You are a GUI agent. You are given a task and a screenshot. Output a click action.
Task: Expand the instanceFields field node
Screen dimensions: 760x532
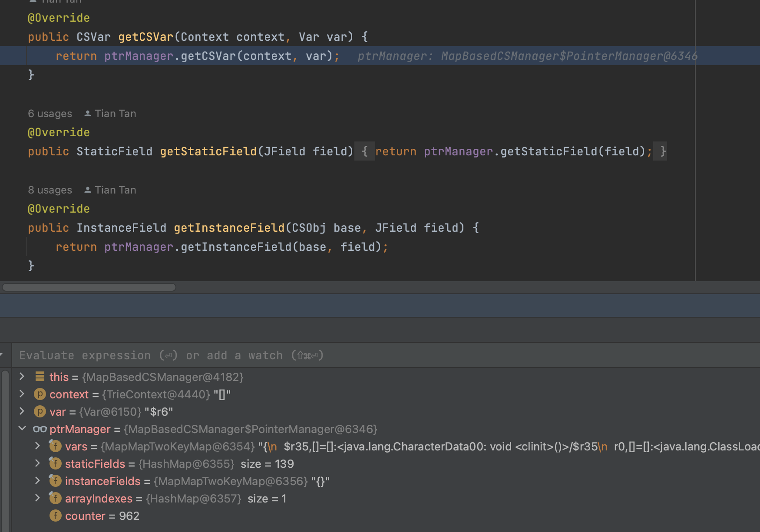[38, 481]
